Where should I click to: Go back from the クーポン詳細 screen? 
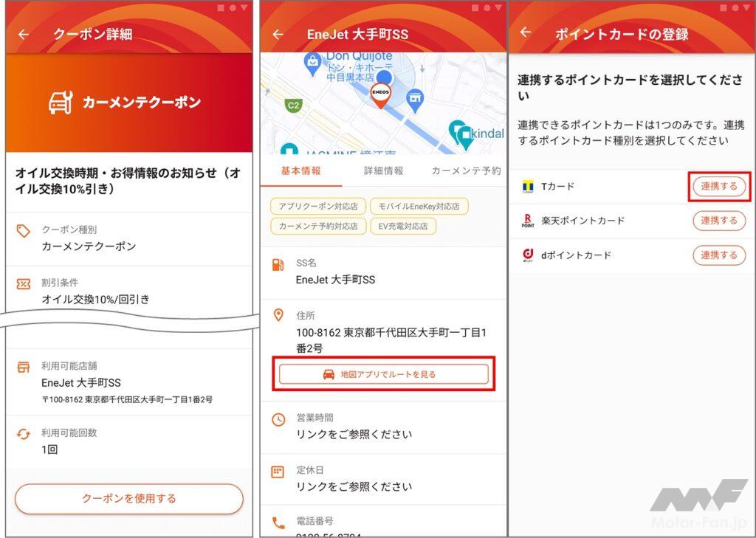pos(24,35)
